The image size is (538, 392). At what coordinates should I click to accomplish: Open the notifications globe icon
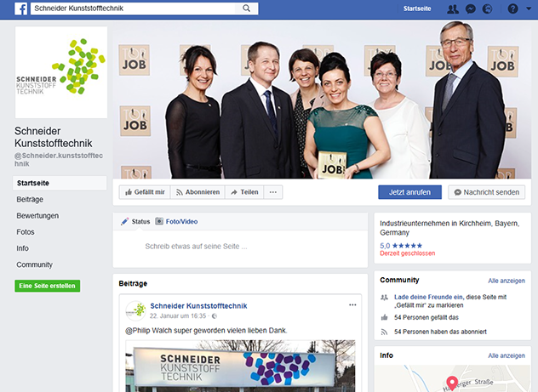486,9
